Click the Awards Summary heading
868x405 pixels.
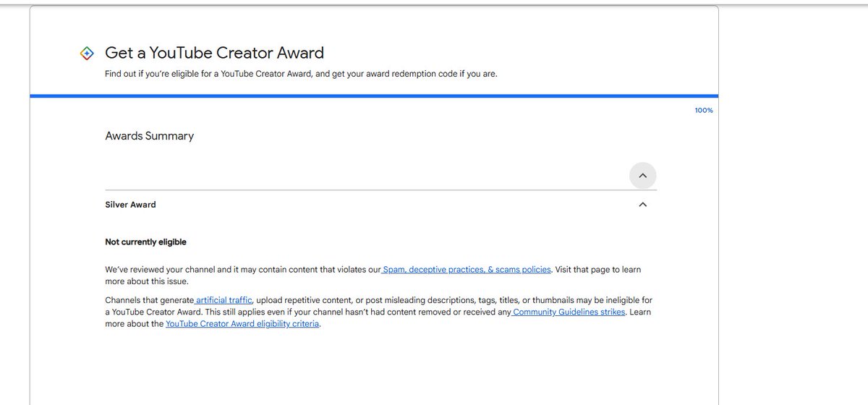[x=150, y=136]
